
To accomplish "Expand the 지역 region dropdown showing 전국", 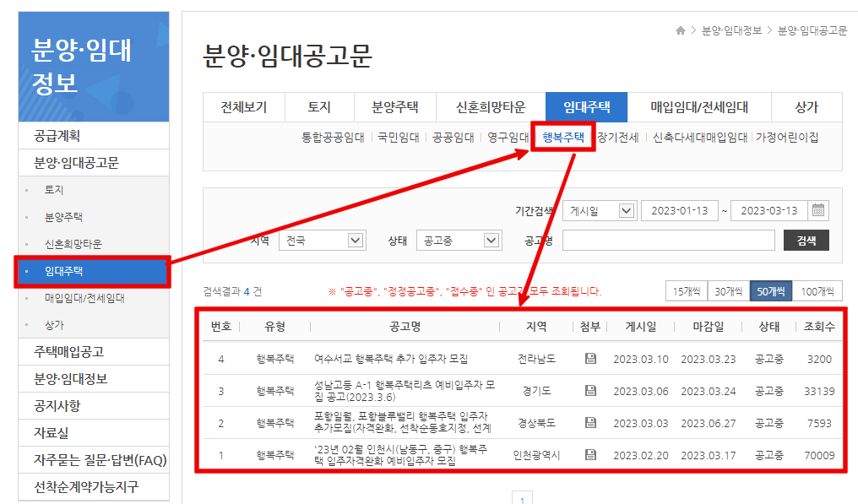I will point(322,240).
